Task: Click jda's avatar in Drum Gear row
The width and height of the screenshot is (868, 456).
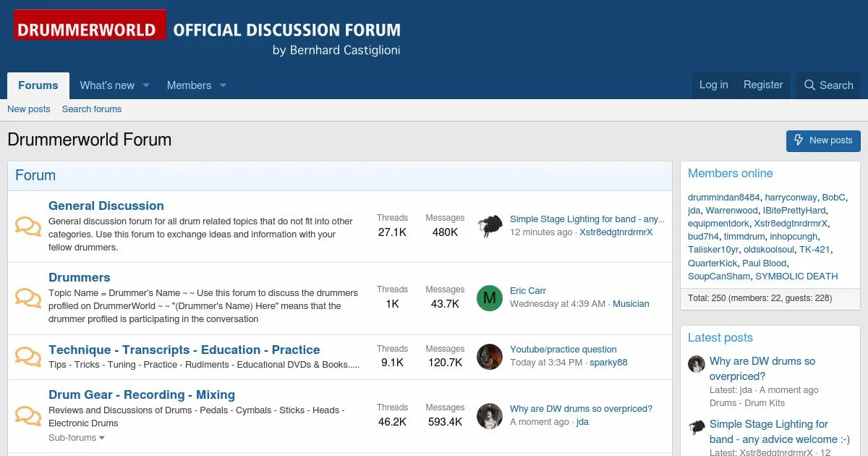Action: pyautogui.click(x=490, y=415)
